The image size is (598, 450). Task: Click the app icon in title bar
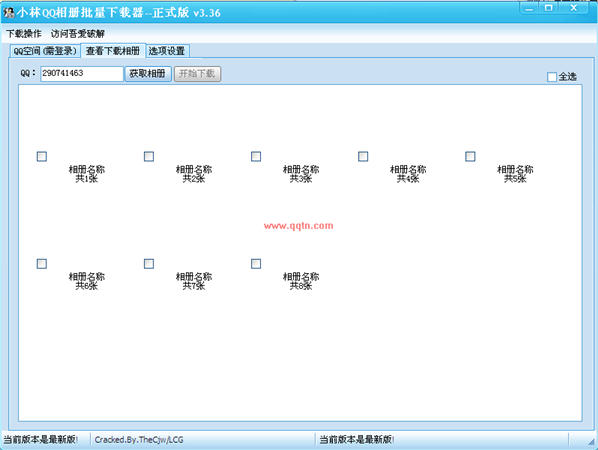click(x=9, y=13)
